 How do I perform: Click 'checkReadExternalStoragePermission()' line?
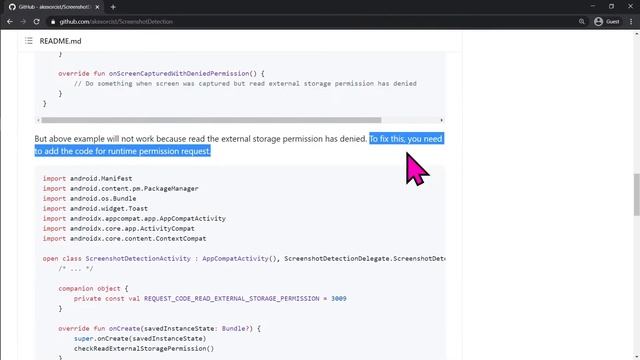144,349
